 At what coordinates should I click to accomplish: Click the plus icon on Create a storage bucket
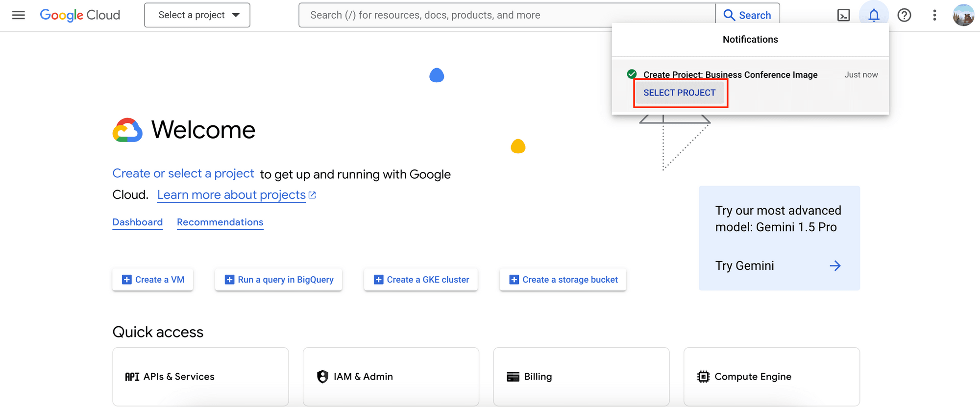tap(514, 280)
